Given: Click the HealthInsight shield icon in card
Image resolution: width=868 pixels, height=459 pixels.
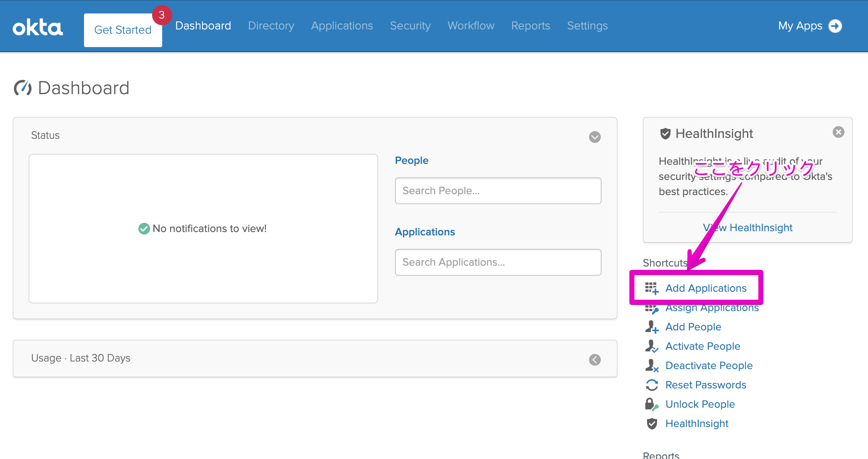Looking at the screenshot, I should click(x=665, y=134).
